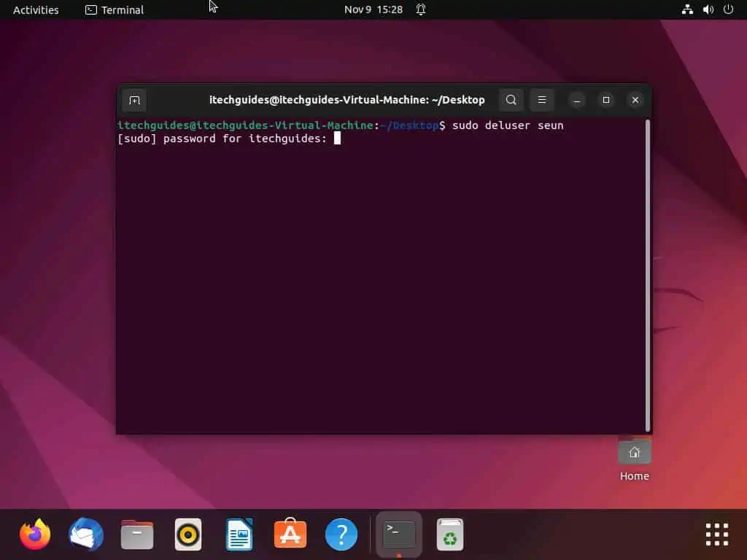The height and width of the screenshot is (560, 747).
Task: Open the Trash from the dock
Action: coord(449,534)
